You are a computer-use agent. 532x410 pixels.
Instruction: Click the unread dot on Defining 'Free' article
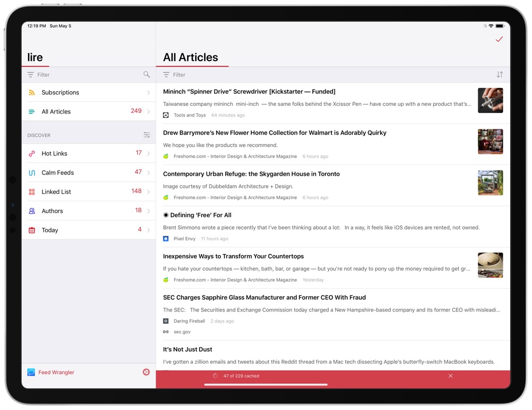pyautogui.click(x=166, y=215)
